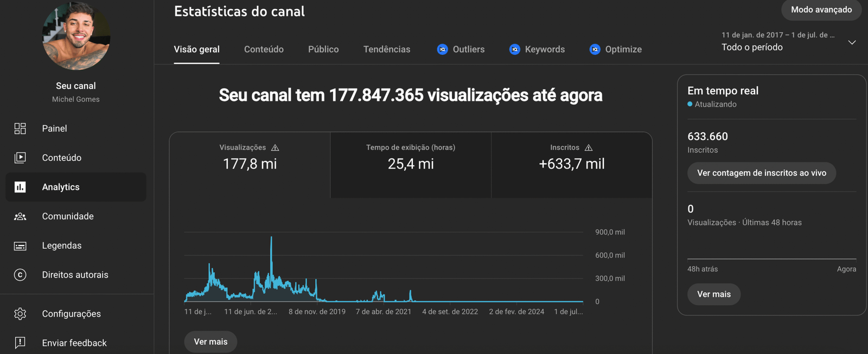Click the blue badge icon beside Keywords
Viewport: 868px width, 354px height.
(x=515, y=49)
